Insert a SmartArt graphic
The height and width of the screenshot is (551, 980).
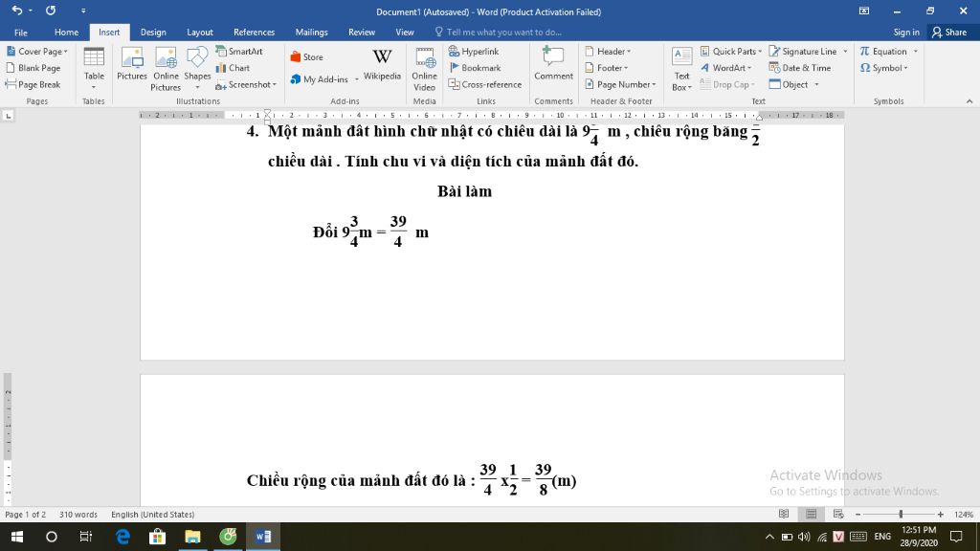tap(239, 52)
